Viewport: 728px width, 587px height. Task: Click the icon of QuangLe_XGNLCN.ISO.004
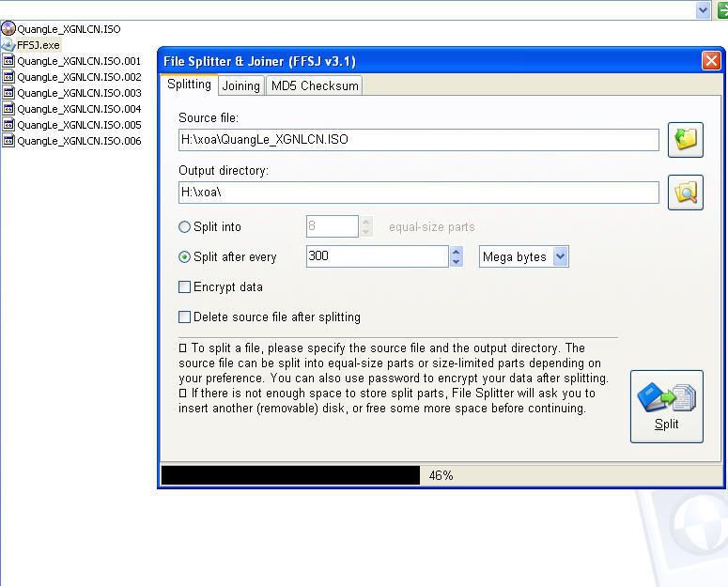[8, 109]
